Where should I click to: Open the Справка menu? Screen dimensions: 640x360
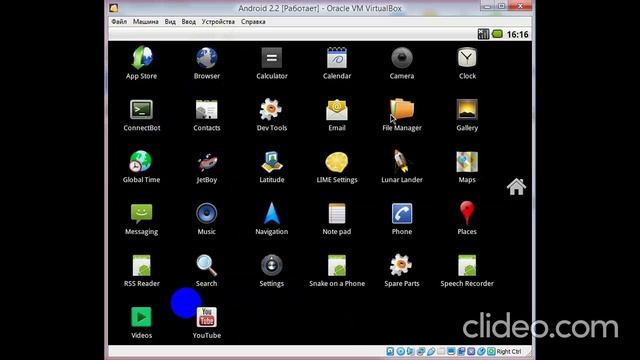tap(253, 22)
